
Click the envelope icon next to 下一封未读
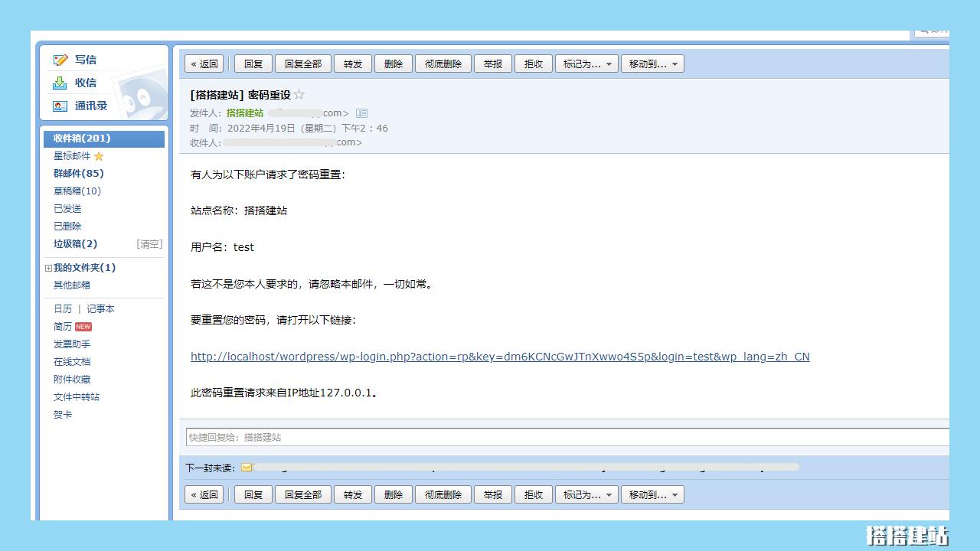247,466
